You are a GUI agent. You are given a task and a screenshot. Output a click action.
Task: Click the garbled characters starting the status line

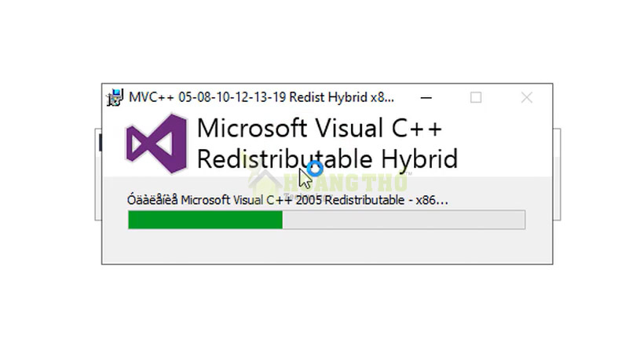152,200
